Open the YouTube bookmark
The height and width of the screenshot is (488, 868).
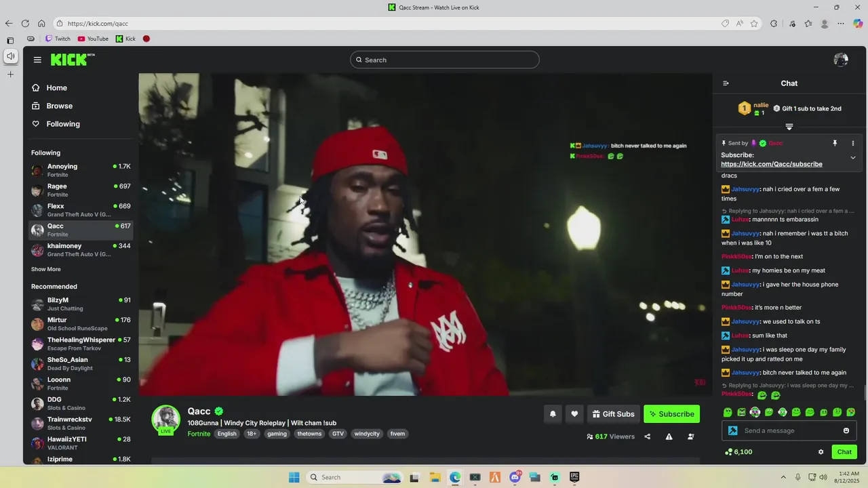[x=93, y=39]
